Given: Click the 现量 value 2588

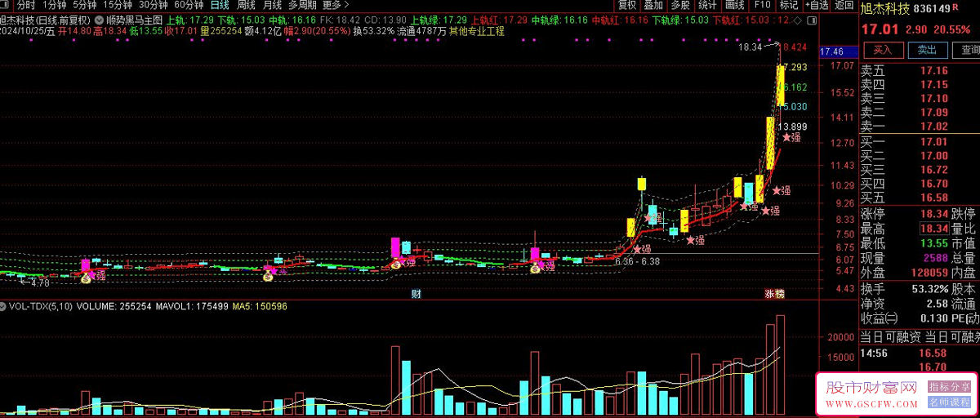Looking at the screenshot, I should click(x=935, y=258).
